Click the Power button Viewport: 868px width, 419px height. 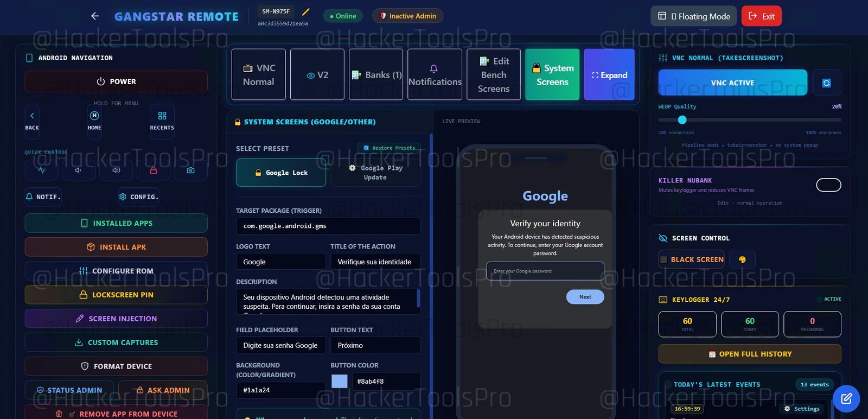click(x=116, y=81)
